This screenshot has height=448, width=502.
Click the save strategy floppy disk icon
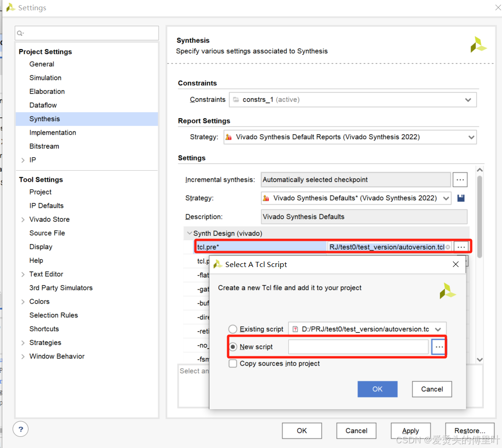click(x=461, y=198)
